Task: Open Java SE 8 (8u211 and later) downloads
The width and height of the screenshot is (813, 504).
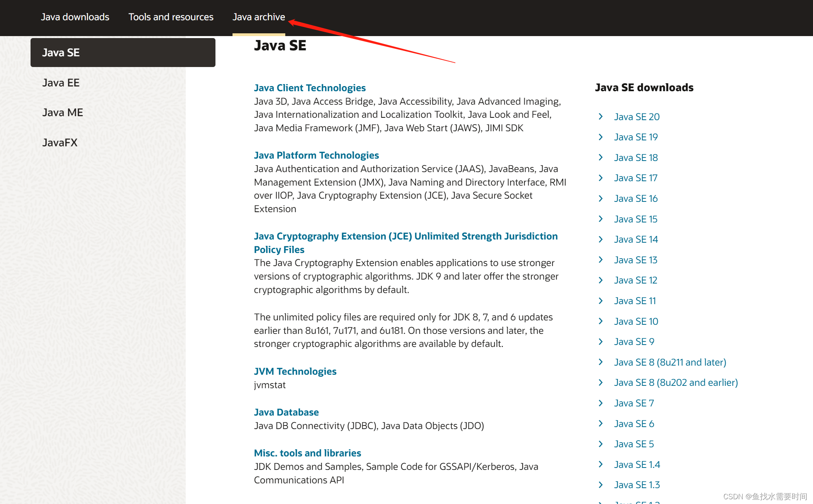Action: point(670,362)
